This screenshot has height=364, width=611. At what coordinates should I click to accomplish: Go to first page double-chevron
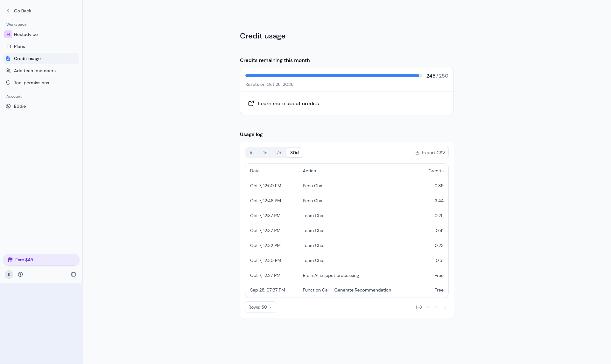428,307
